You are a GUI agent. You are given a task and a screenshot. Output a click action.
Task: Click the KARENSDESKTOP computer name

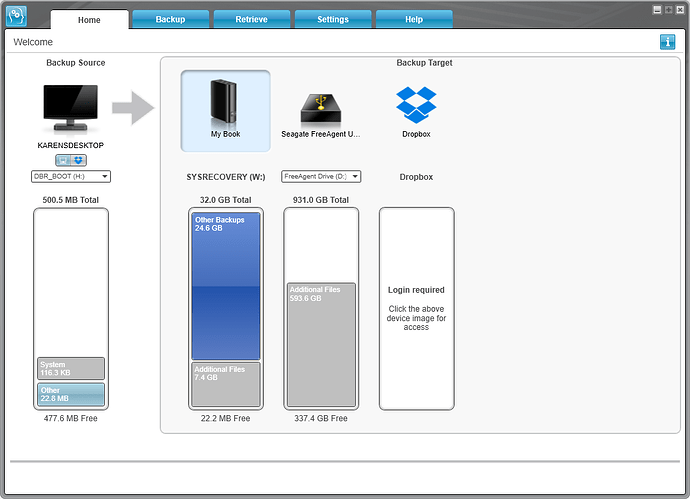70,145
